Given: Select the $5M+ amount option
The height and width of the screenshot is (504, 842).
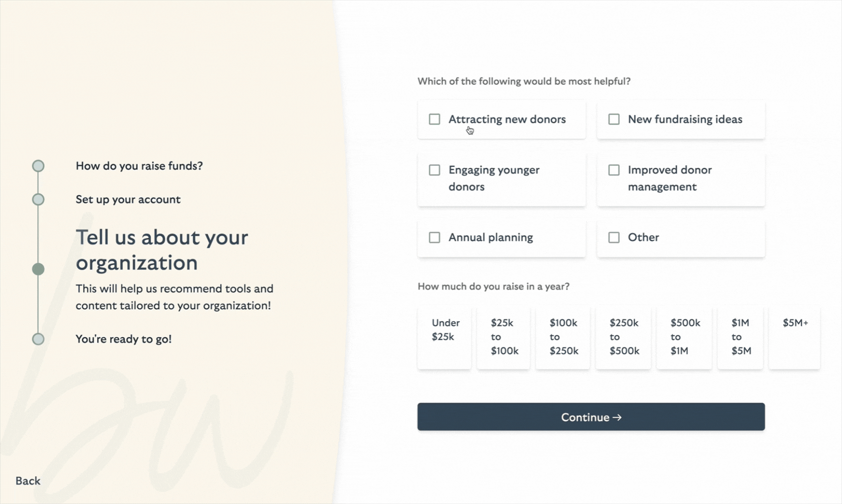Looking at the screenshot, I should (794, 337).
